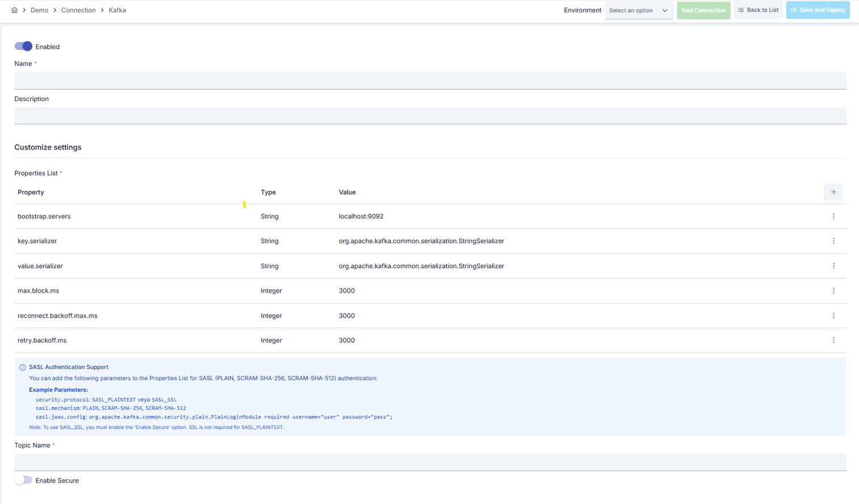Focus the Name input field
Screen dimensions: 859x504
pyautogui.click(x=430, y=80)
